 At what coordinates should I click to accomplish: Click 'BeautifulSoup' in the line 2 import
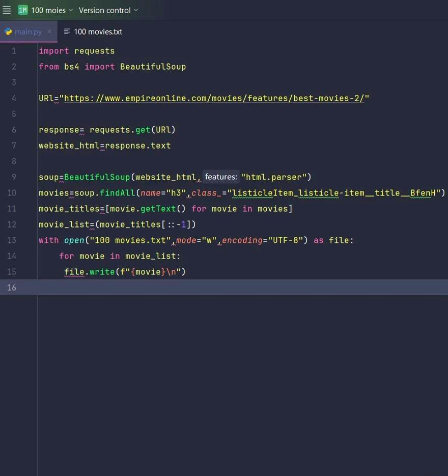point(153,67)
